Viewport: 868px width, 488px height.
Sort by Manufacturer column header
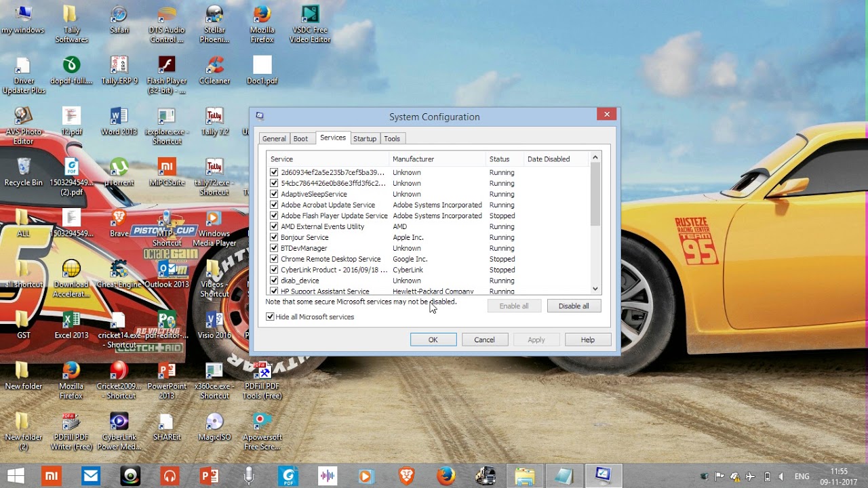coord(437,159)
